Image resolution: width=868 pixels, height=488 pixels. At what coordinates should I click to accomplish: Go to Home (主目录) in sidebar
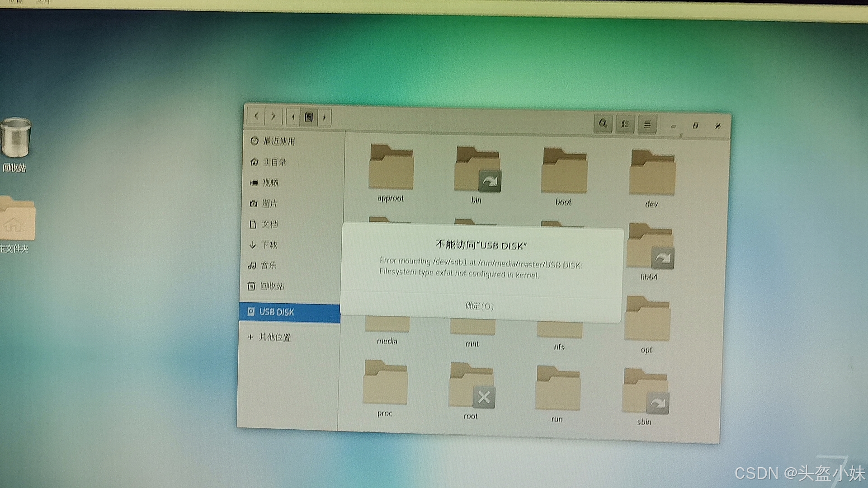pos(274,162)
